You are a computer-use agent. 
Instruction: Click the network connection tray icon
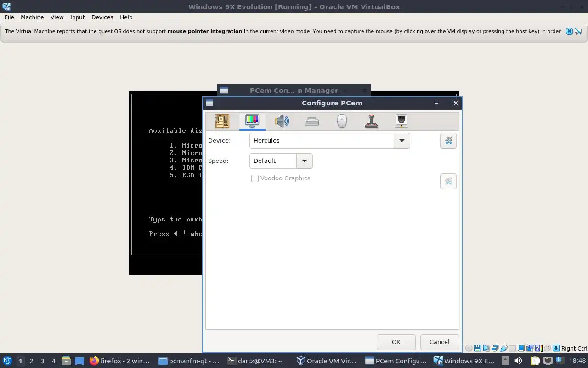(x=548, y=361)
